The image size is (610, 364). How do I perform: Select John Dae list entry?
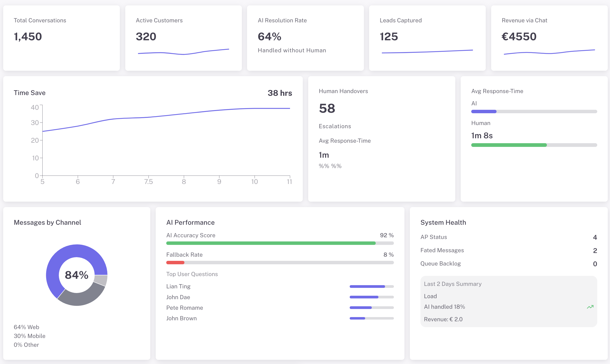(178, 297)
